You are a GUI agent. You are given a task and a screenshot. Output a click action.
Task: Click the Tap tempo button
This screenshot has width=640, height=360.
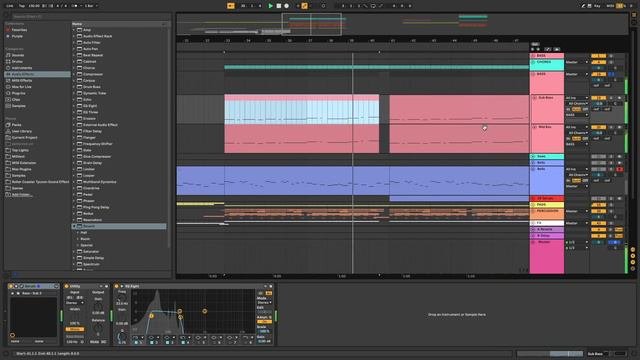[22, 6]
